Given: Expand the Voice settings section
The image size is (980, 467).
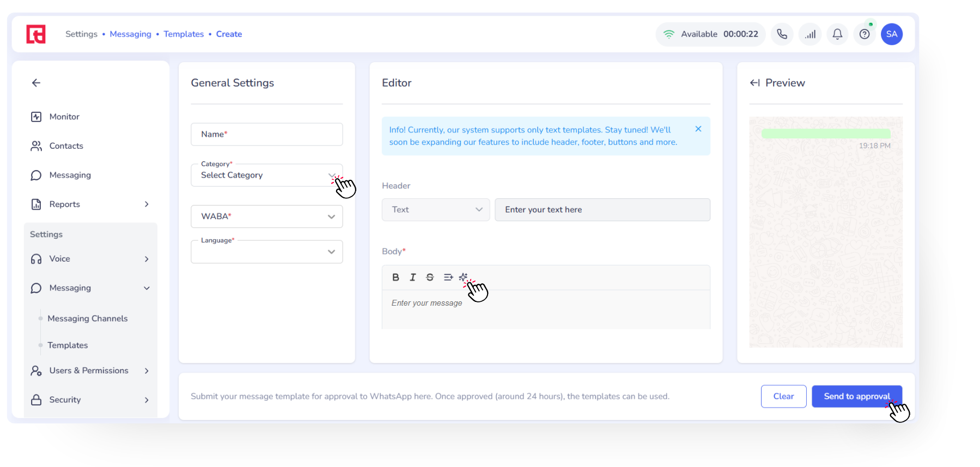Looking at the screenshot, I should (90, 259).
